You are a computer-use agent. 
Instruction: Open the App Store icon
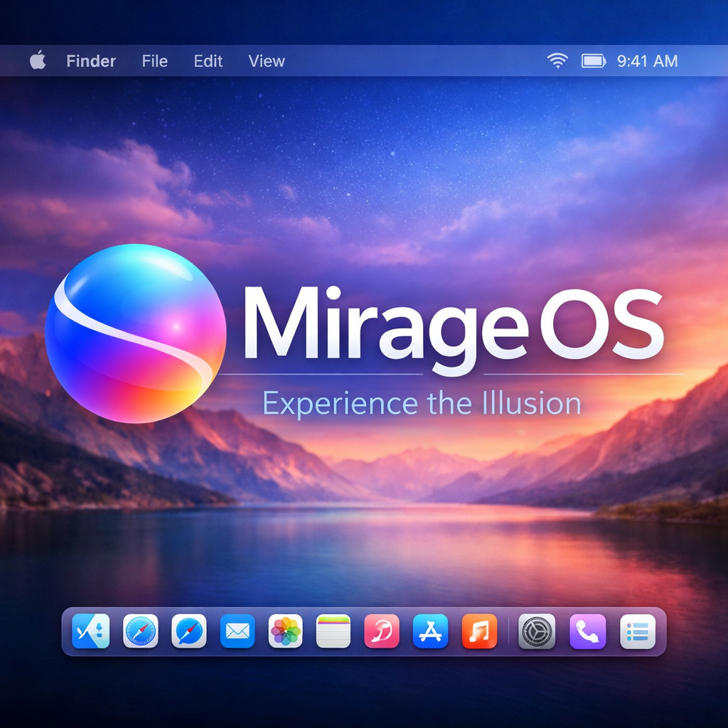tap(431, 631)
